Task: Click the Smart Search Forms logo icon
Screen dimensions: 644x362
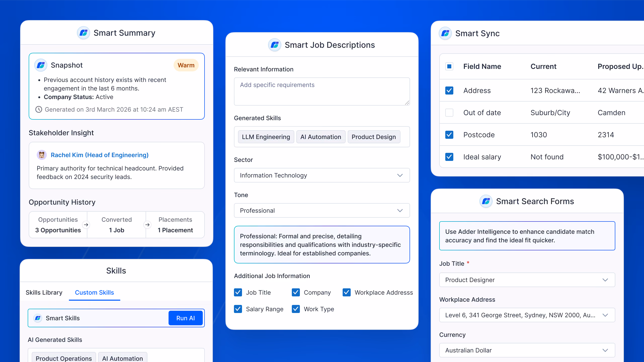Action: tap(486, 201)
